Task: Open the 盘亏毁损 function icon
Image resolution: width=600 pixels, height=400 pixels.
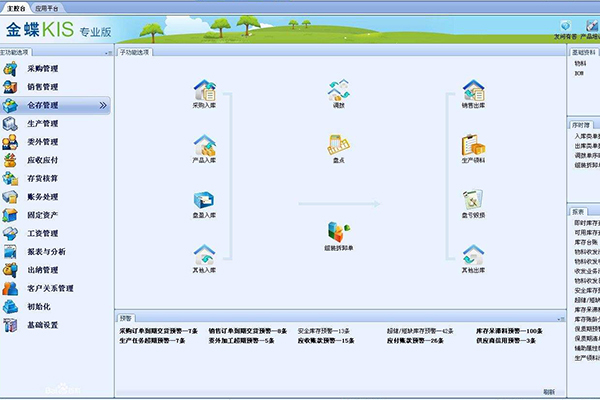Action: click(473, 204)
